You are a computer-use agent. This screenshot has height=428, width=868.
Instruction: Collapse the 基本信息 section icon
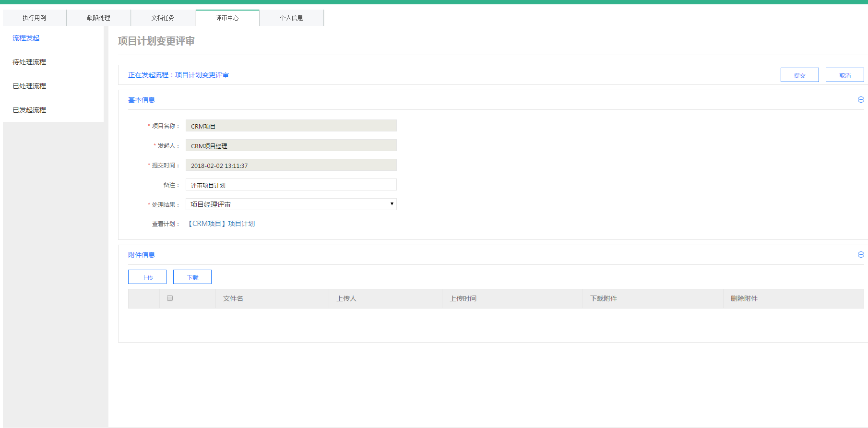(861, 100)
